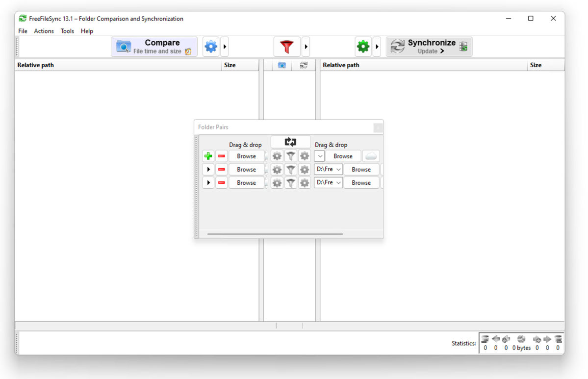Click the pie chart data statistics icon
Viewport: 588px width, 379px height.
pyautogui.click(x=521, y=339)
